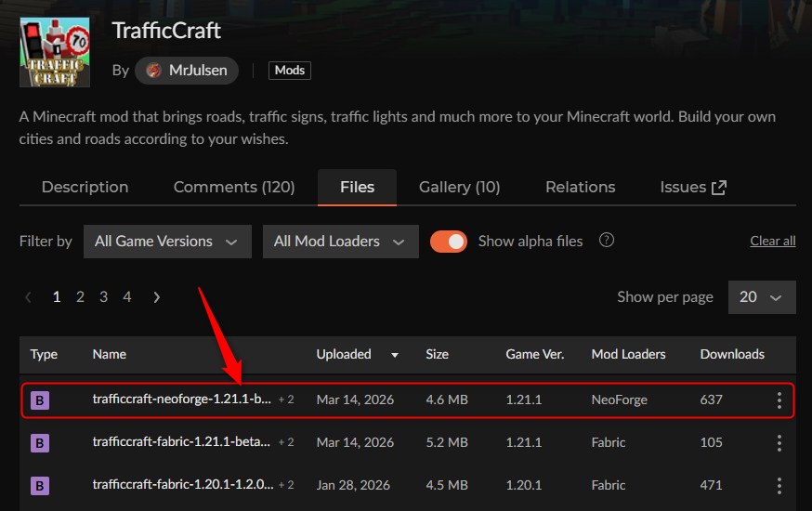Select the Files tab
The image size is (812, 511).
358,187
